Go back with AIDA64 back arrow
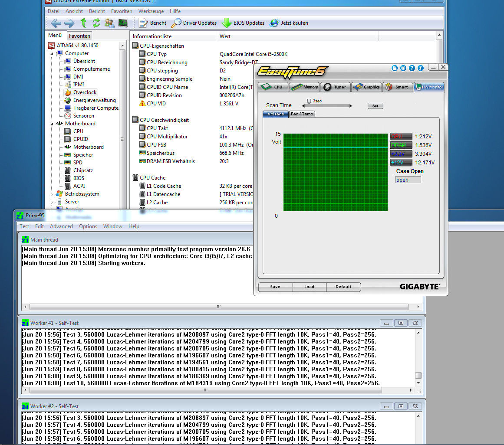504x445 pixels. pyautogui.click(x=56, y=23)
